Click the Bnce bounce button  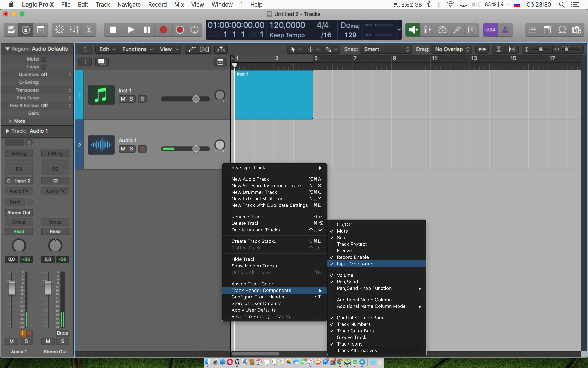tap(62, 333)
